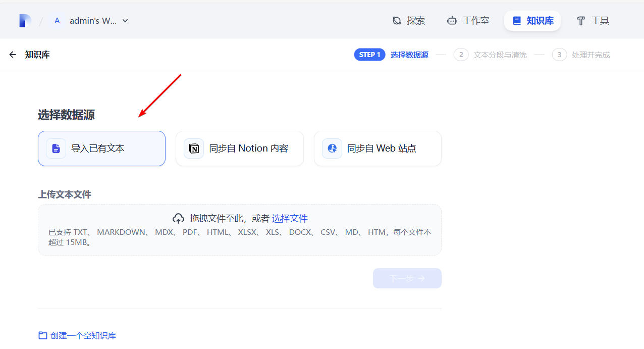Open the 探索 menu item
This screenshot has height=349, width=644.
click(409, 21)
